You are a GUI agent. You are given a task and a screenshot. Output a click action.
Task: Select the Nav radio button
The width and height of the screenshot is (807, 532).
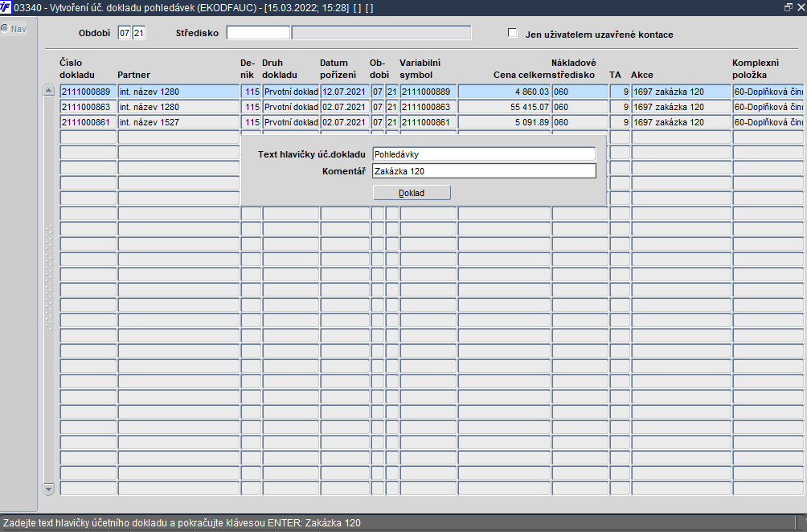[x=5, y=29]
